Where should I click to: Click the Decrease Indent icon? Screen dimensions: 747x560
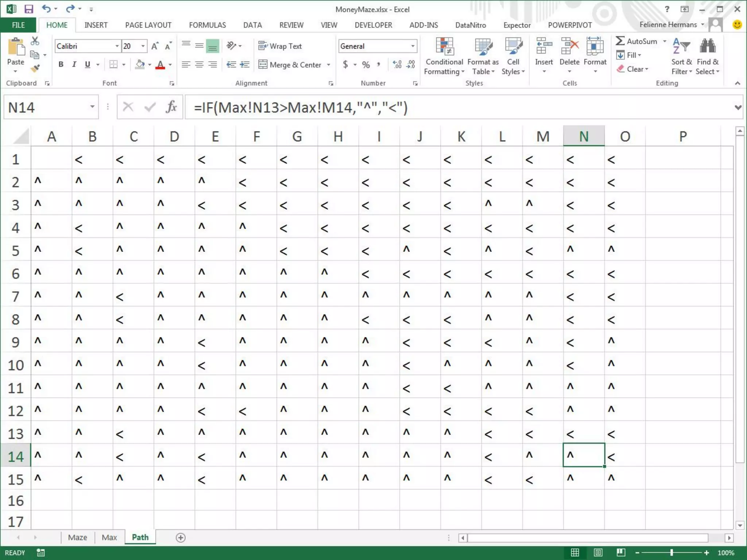tap(231, 65)
